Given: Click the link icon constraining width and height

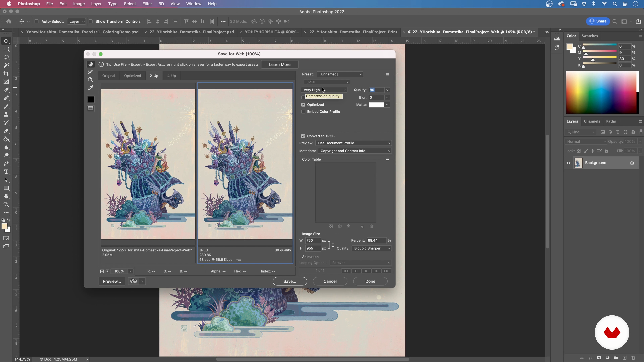Looking at the screenshot, I should pyautogui.click(x=333, y=245).
